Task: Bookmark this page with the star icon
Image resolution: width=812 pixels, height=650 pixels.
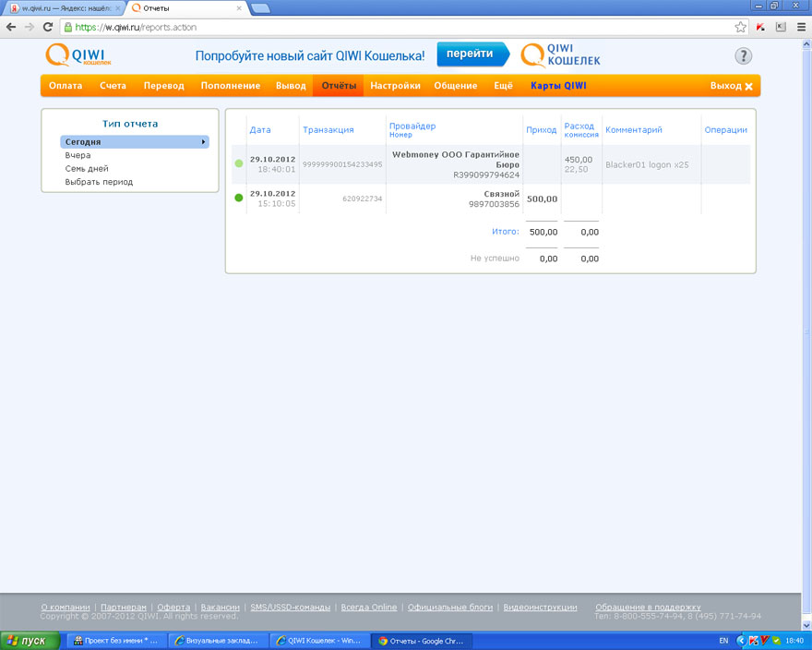Action: pos(740,28)
